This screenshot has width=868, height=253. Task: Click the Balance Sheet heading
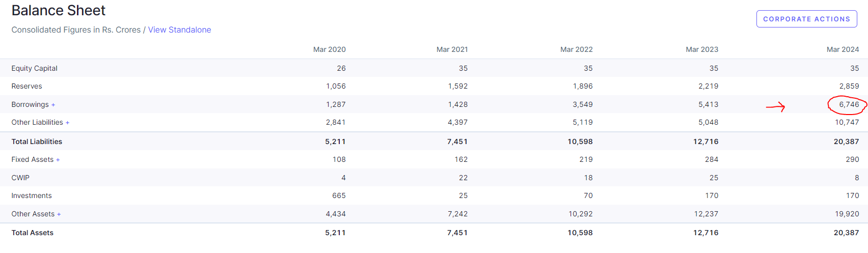point(59,11)
